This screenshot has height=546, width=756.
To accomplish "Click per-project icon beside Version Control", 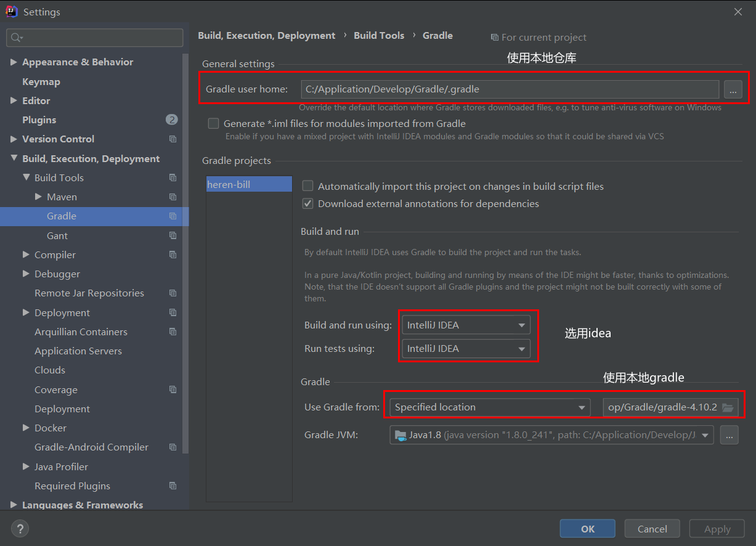I will (173, 139).
